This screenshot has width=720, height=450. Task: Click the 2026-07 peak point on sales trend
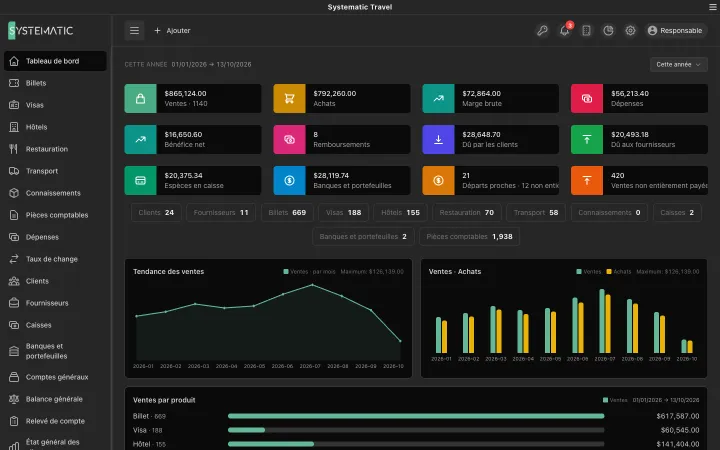tap(313, 285)
